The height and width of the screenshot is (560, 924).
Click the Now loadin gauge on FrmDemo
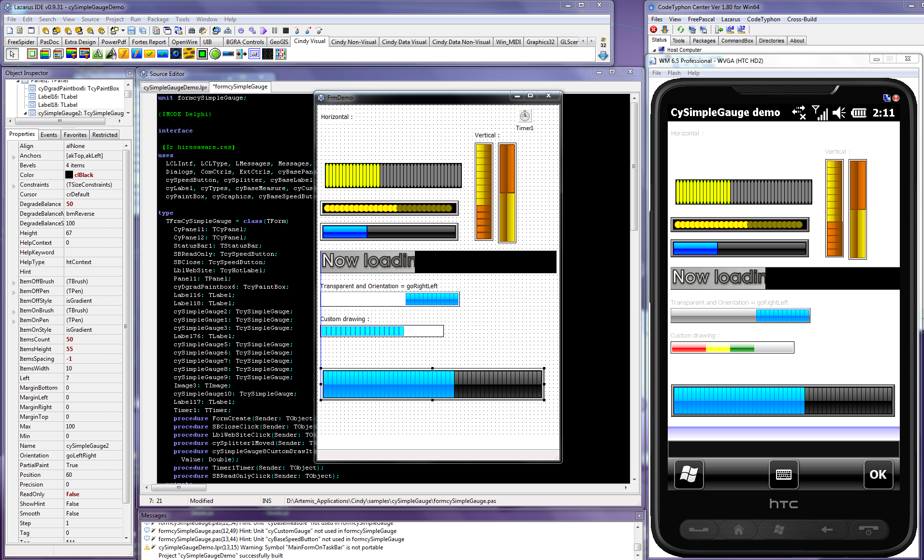438,262
